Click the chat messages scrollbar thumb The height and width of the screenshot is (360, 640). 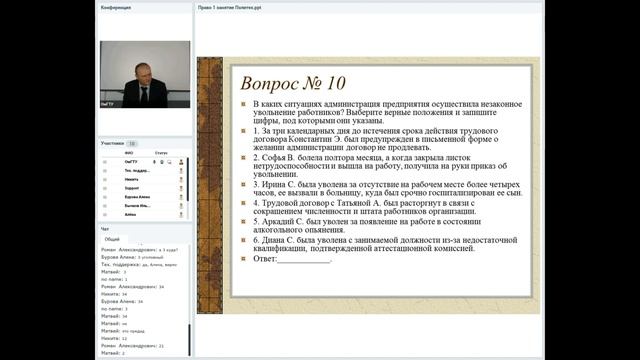189,340
